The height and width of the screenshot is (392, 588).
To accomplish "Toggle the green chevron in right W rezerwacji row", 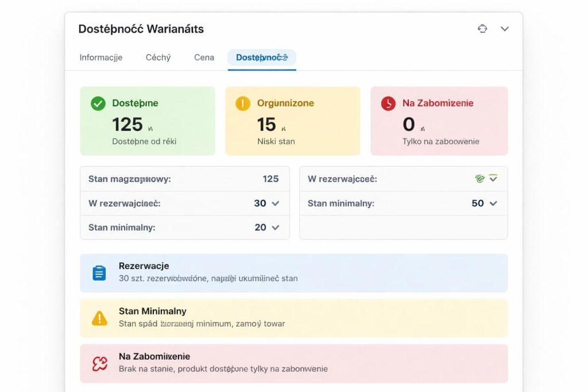I will 493,178.
